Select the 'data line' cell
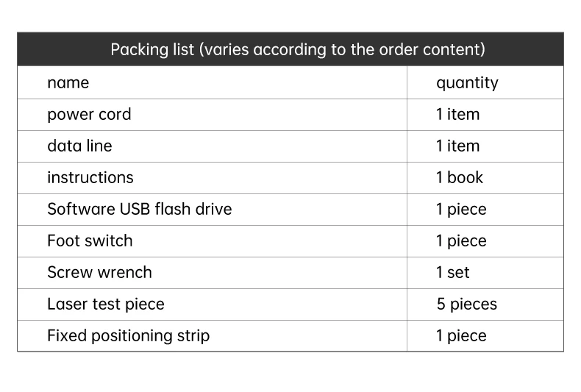581x392 pixels. [x=79, y=146]
